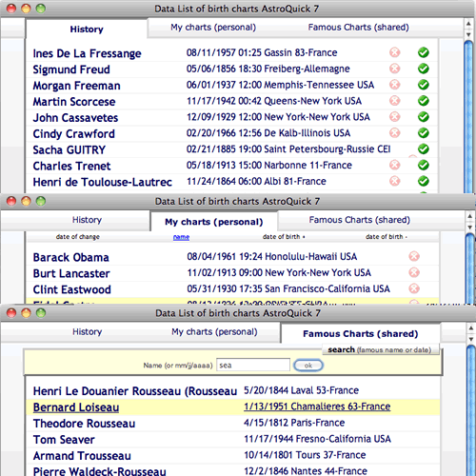This screenshot has width=476, height=476.
Task: Click middle window blue scrollbar thumb
Action: point(470,269)
